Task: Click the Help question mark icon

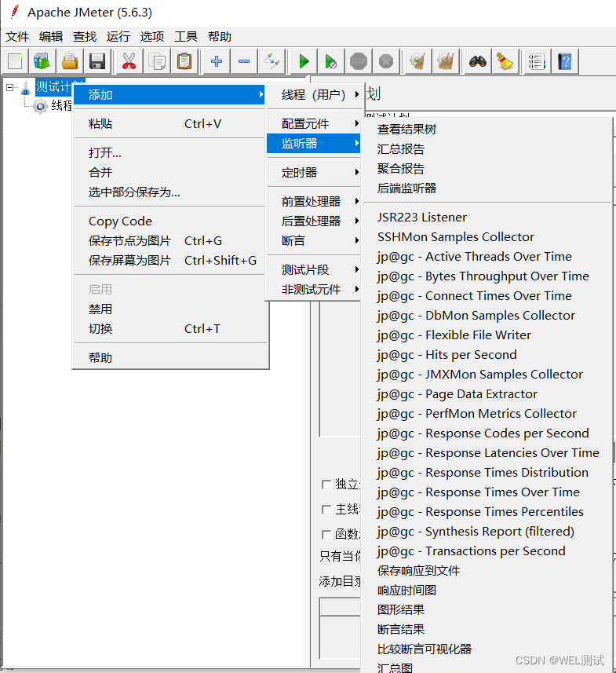Action: [565, 61]
